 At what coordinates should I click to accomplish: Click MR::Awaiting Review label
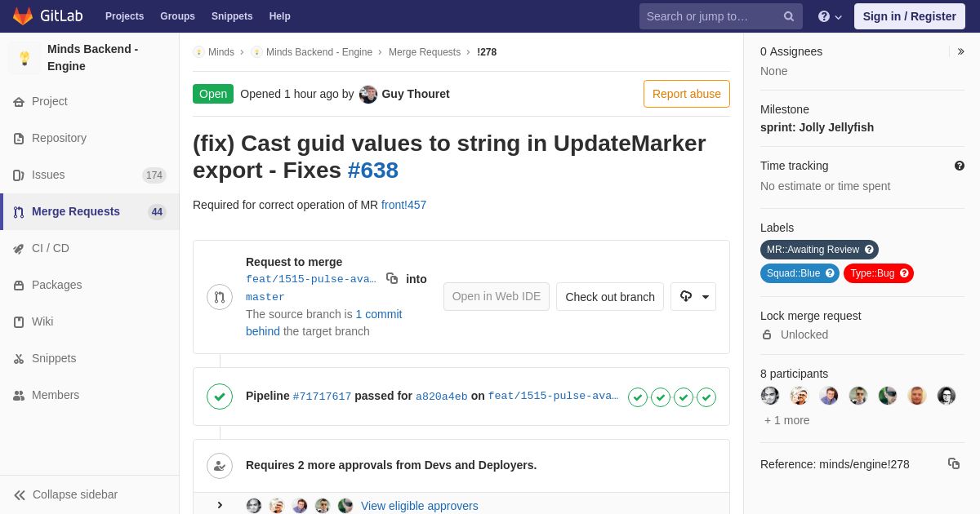819,250
